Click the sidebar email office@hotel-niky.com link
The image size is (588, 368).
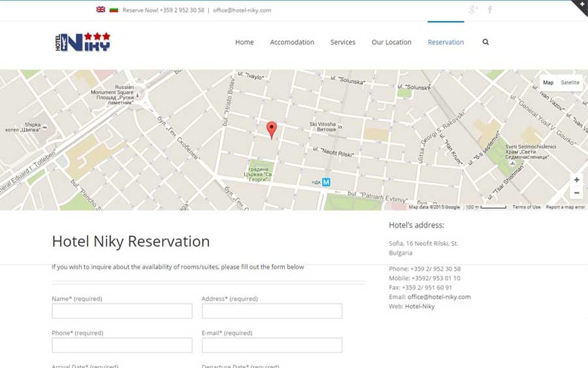pyautogui.click(x=439, y=297)
